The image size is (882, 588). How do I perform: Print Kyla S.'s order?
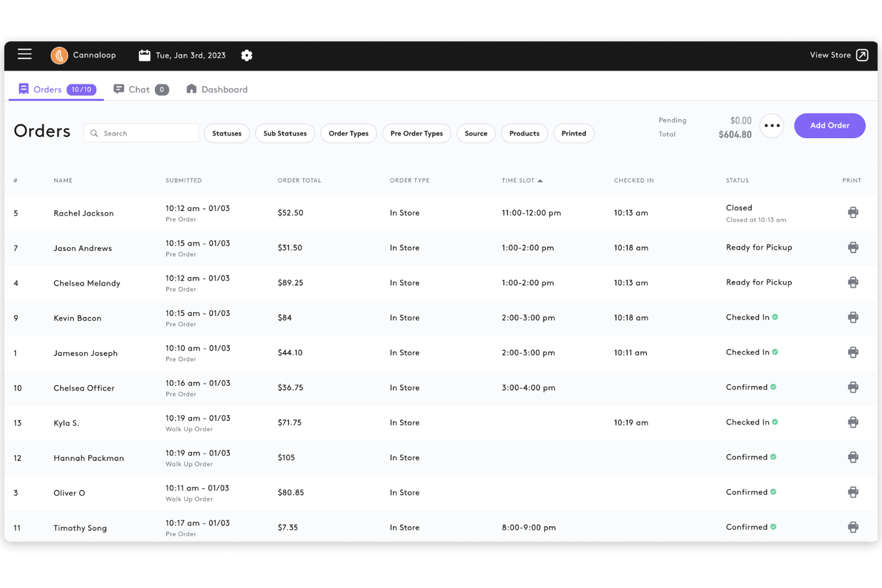point(853,422)
